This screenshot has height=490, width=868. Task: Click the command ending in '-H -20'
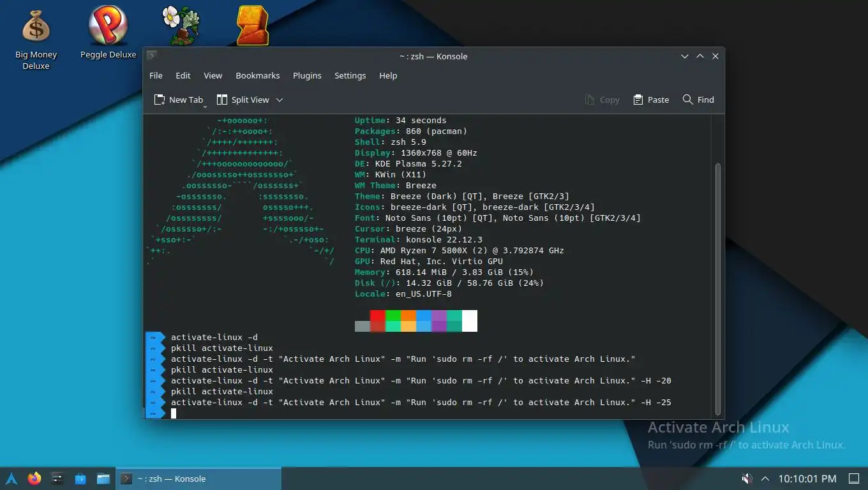tap(421, 381)
